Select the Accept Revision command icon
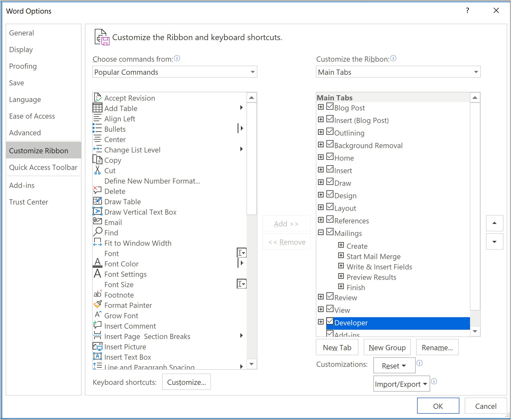Viewport: 511px width, 420px height. pos(98,97)
